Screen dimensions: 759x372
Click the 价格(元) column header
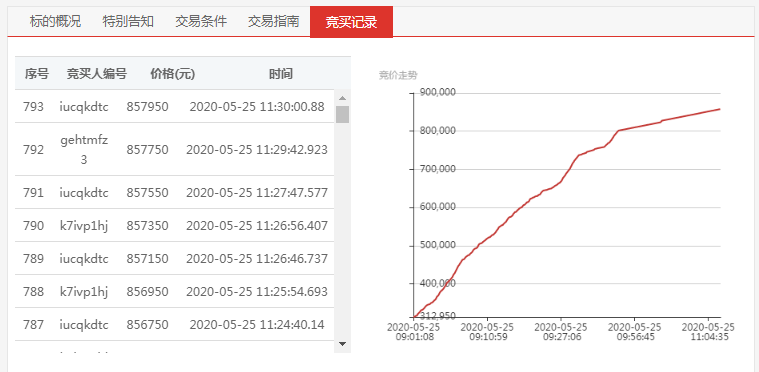[x=173, y=74]
